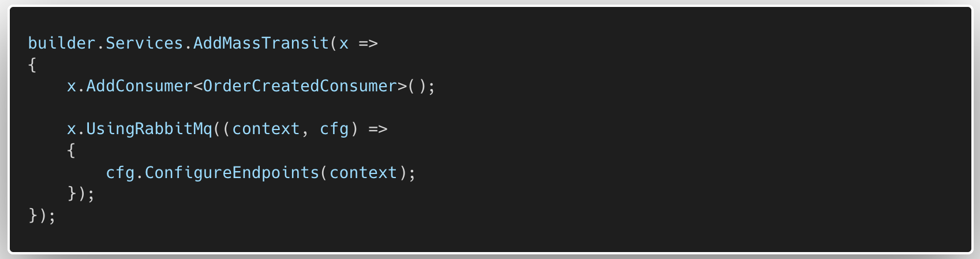Click the UsingRabbitMq method name
This screenshot has height=259, width=980.
(149, 129)
